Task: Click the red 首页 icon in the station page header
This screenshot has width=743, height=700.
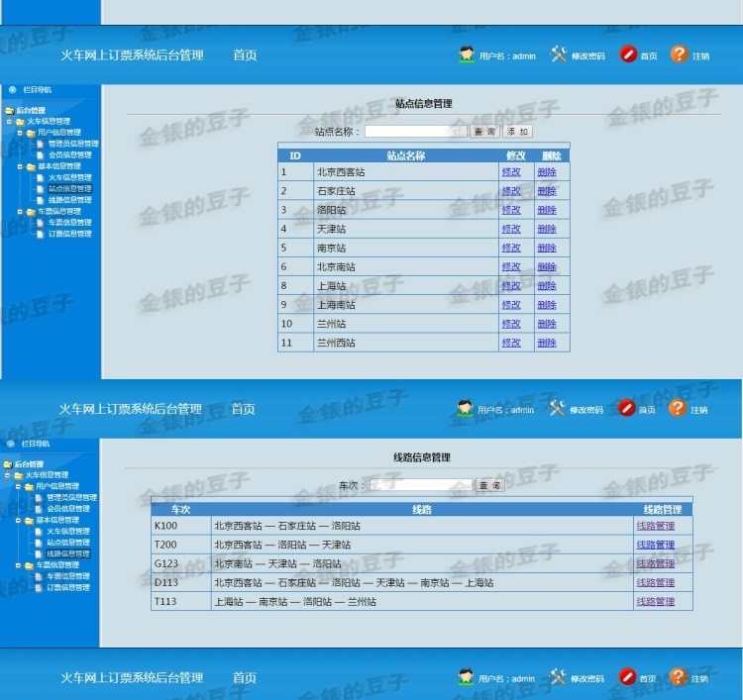Action: coord(628,54)
